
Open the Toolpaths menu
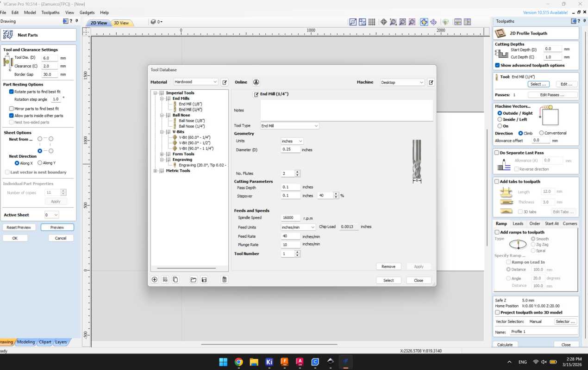(x=51, y=12)
